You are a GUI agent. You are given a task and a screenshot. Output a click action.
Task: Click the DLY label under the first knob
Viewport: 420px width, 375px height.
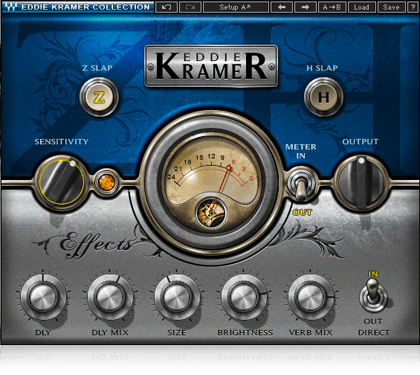pyautogui.click(x=43, y=332)
